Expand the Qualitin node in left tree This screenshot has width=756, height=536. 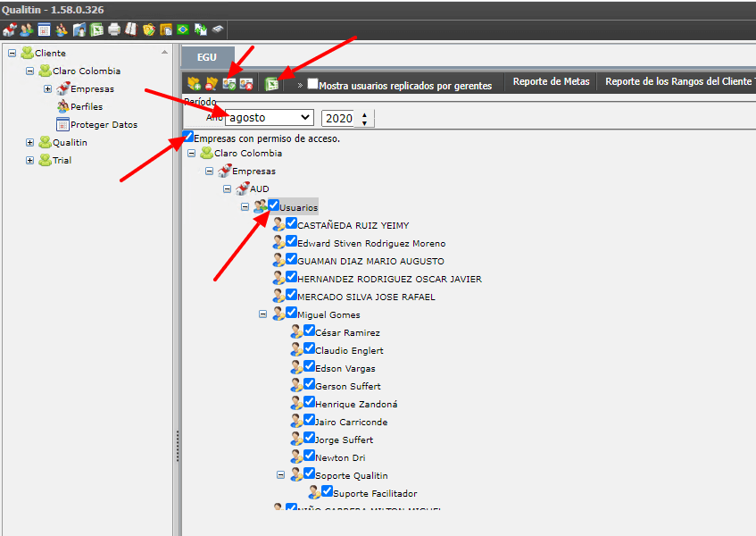click(29, 142)
